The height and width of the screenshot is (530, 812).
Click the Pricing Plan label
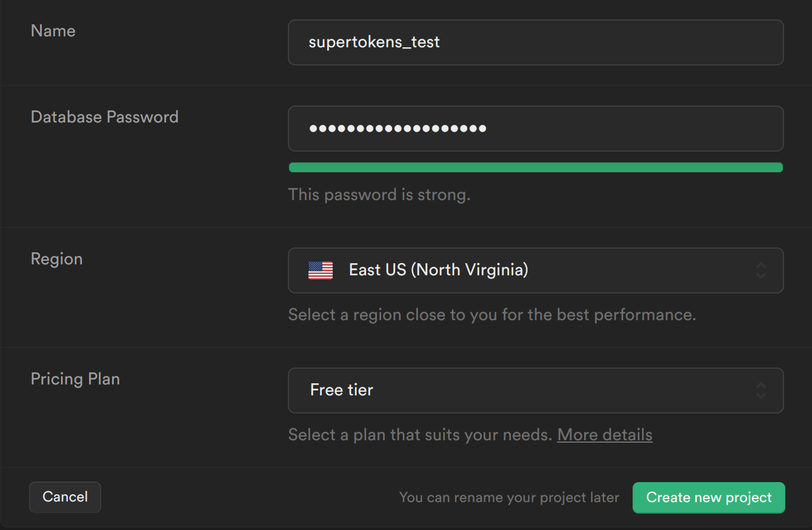click(75, 379)
